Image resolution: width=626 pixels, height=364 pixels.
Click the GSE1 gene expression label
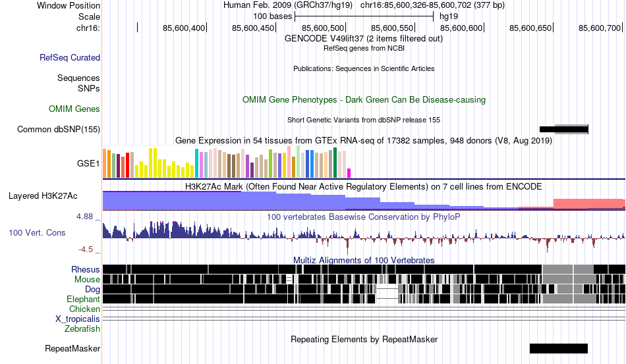88,163
